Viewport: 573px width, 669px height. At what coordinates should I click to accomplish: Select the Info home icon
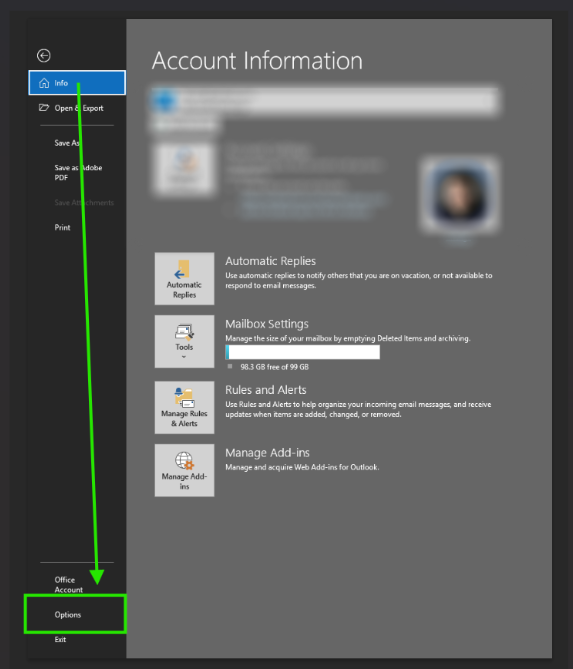(x=44, y=83)
